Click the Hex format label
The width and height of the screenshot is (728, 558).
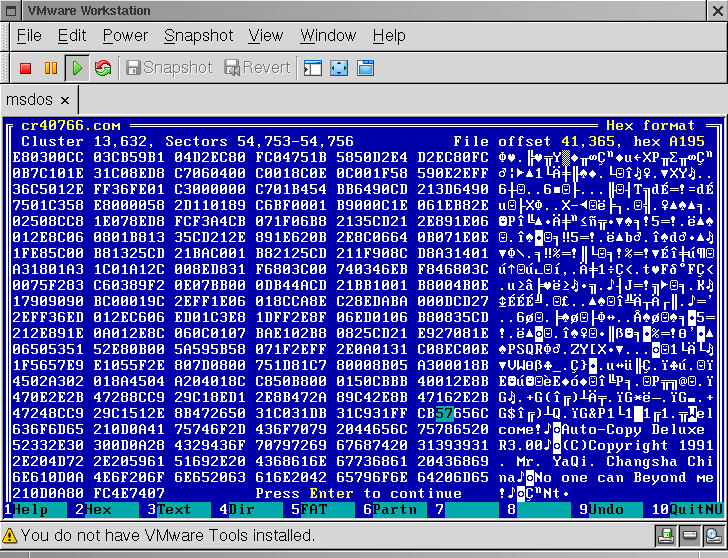(x=650, y=126)
